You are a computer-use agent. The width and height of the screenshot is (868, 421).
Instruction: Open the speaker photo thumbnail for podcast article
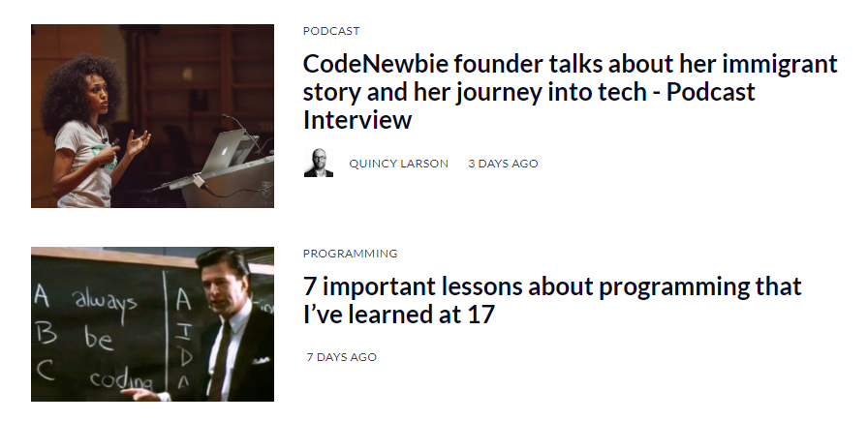(x=152, y=115)
